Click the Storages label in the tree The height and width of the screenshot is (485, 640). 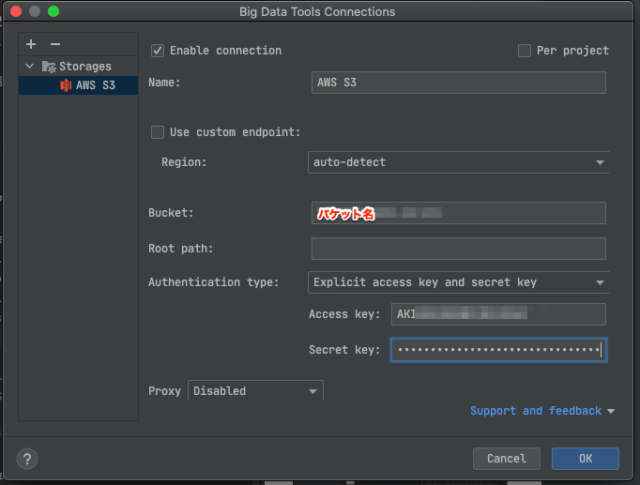[85, 67]
